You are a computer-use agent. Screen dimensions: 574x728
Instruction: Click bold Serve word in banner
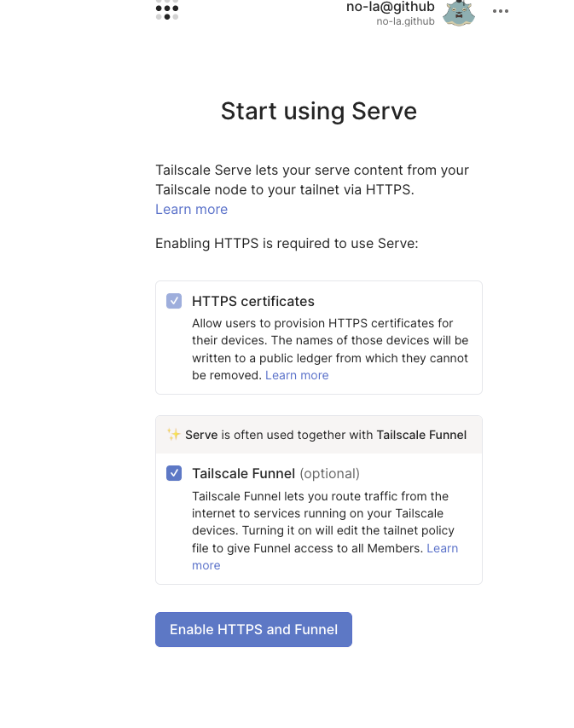coord(201,435)
